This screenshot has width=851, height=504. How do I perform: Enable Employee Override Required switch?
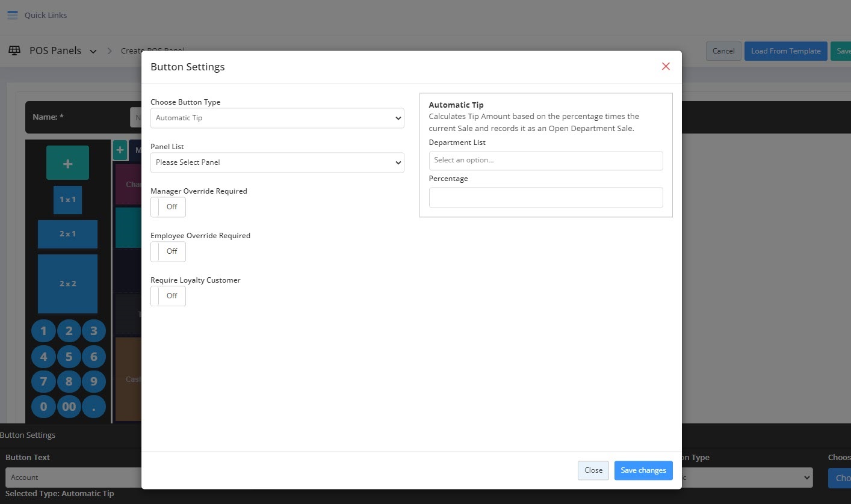(x=168, y=251)
